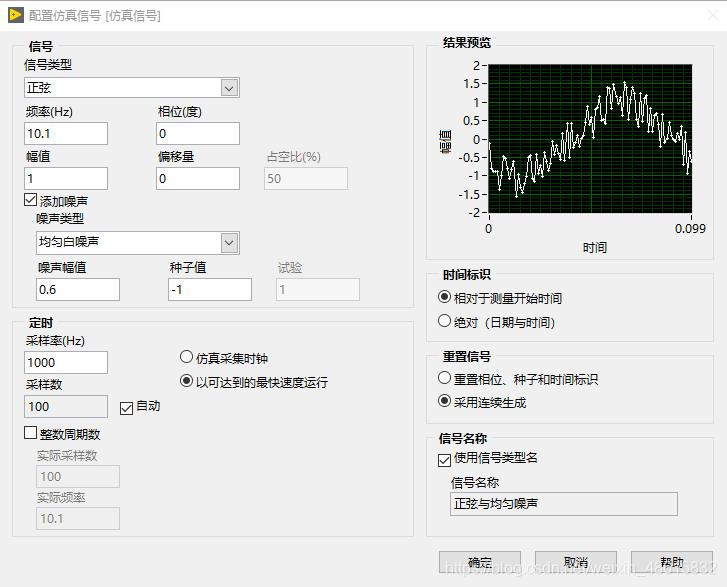Image resolution: width=727 pixels, height=587 pixels.
Task: Click the 实际采样数 field showing 100
Action: [x=78, y=476]
